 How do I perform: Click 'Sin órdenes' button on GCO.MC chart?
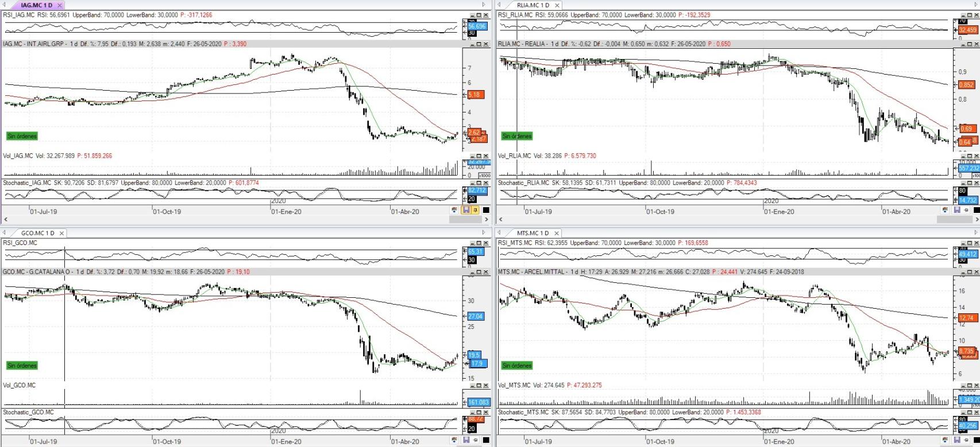22,366
